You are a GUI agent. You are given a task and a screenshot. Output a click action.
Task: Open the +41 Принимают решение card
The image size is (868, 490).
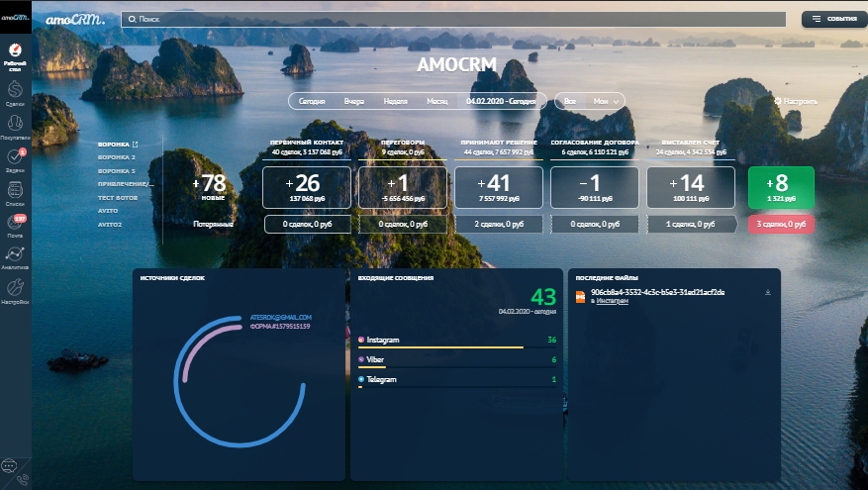point(498,188)
